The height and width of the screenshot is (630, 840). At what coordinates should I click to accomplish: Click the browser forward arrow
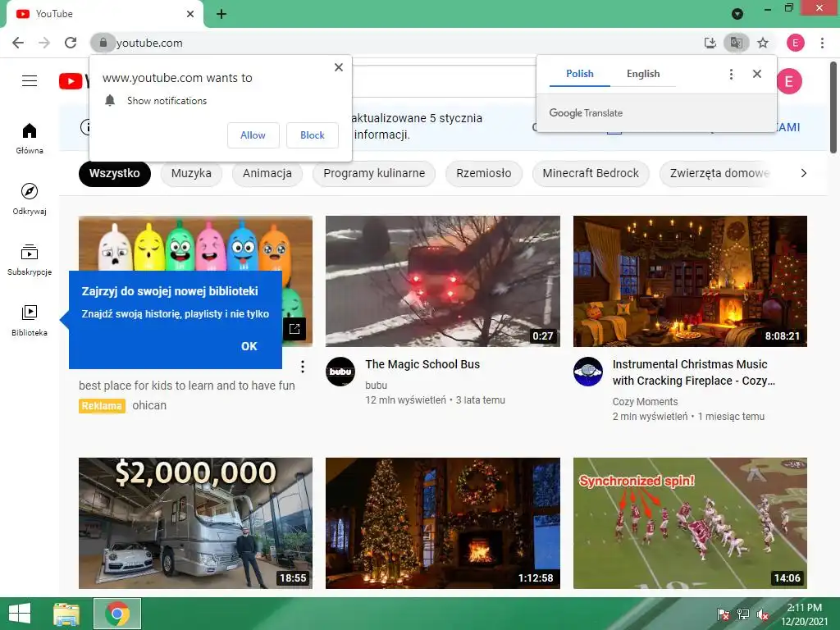pos(44,43)
